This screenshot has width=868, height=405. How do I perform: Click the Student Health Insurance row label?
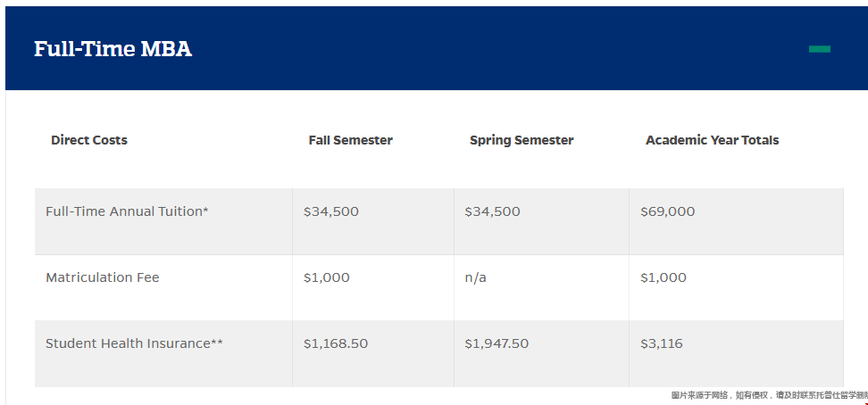click(x=134, y=343)
